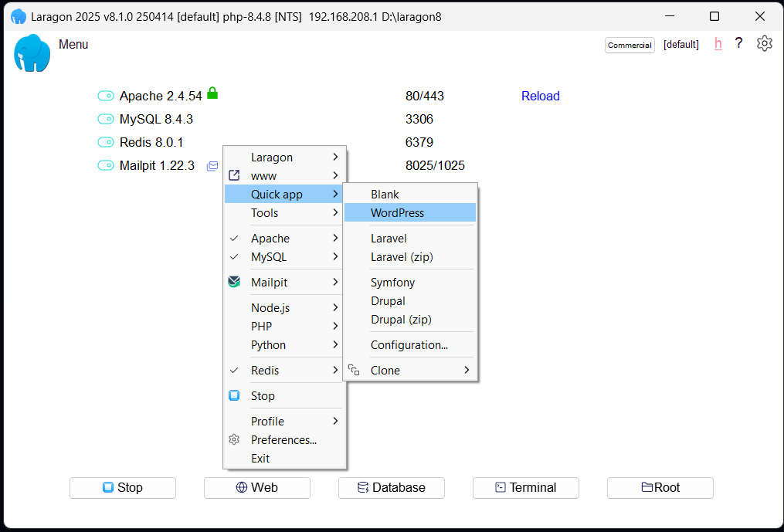The height and width of the screenshot is (532, 784).
Task: Open settings via the gear icon
Action: 764,44
